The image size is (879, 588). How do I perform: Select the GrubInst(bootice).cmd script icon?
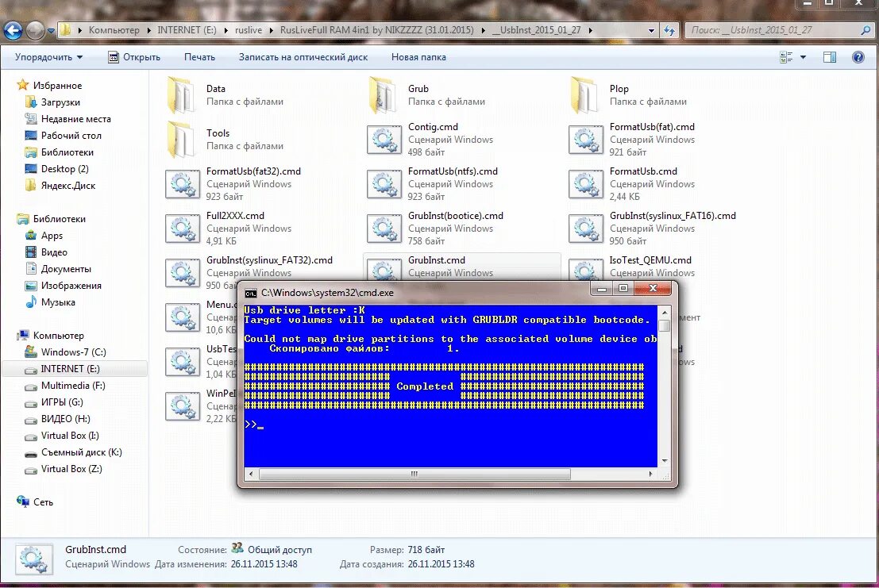coord(384,229)
